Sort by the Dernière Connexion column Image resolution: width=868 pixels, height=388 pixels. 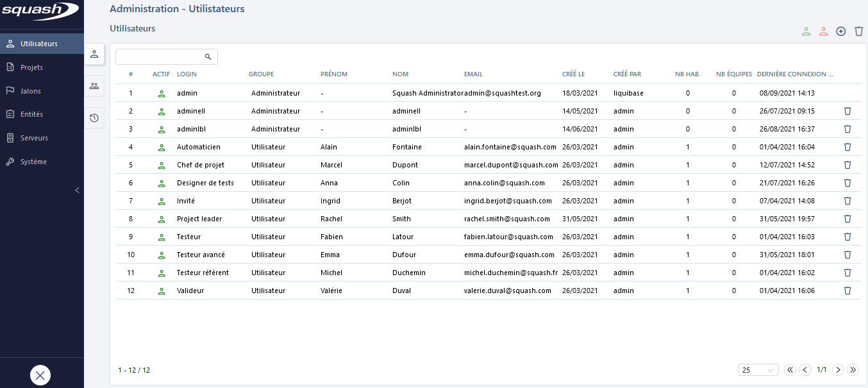(x=794, y=74)
